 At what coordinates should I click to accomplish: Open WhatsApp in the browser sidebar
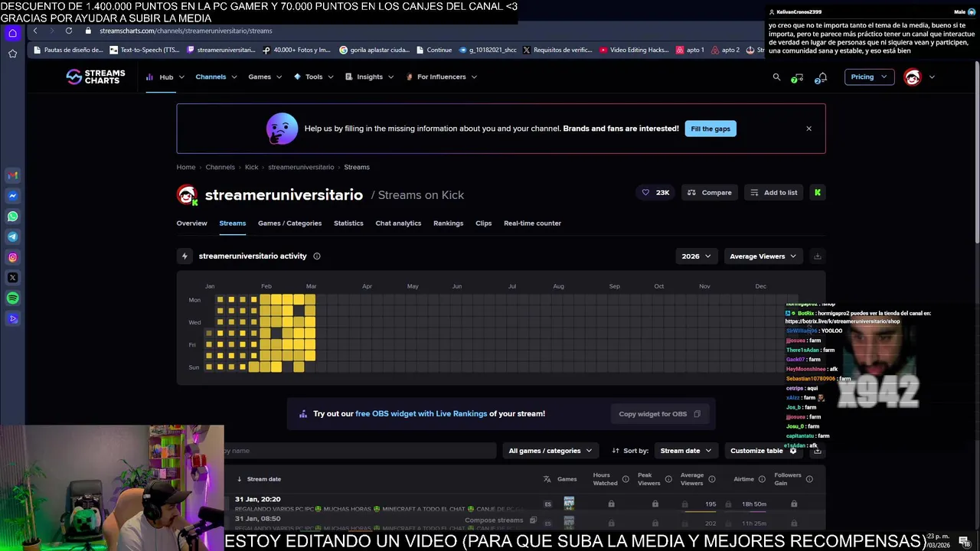pyautogui.click(x=12, y=217)
